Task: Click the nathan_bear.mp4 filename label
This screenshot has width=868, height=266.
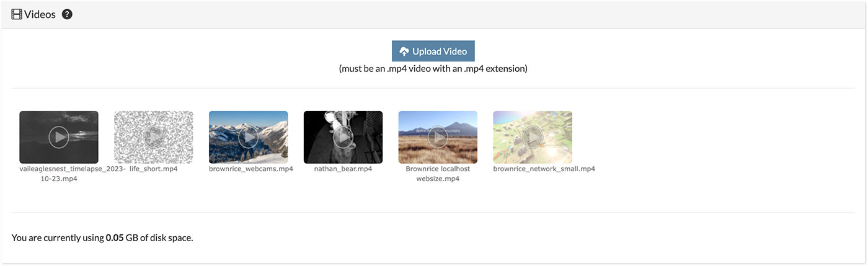Action: (x=343, y=169)
